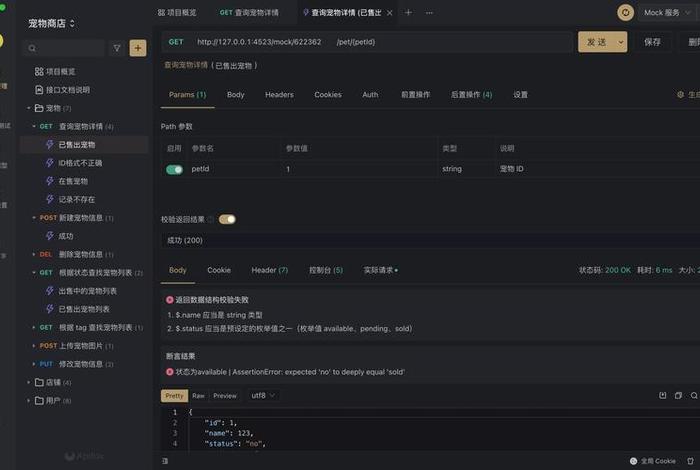Collapse GET 根据状态查找宠物列表 node
The image size is (700, 470).
tap(34, 273)
